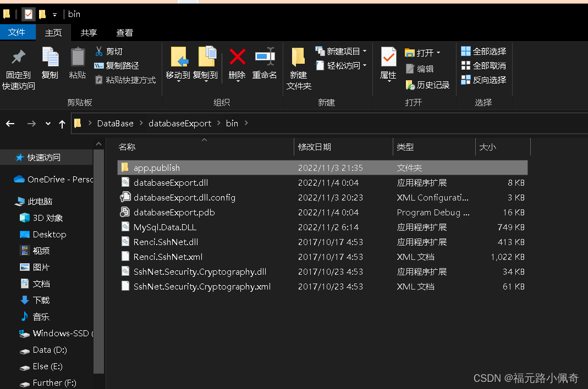Click the New Folder (新建文件夹) icon
588x389 pixels.
coord(299,57)
